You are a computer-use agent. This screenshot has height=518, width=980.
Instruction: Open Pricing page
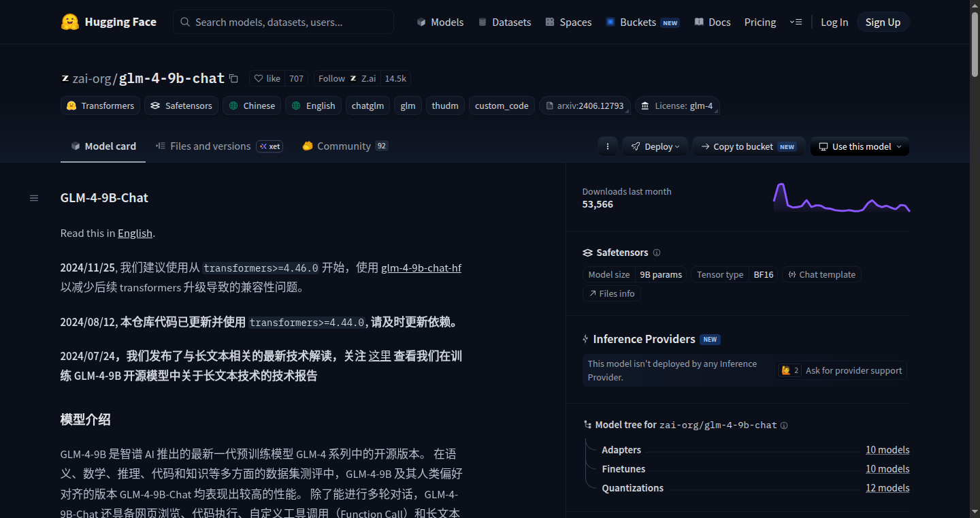tap(760, 22)
